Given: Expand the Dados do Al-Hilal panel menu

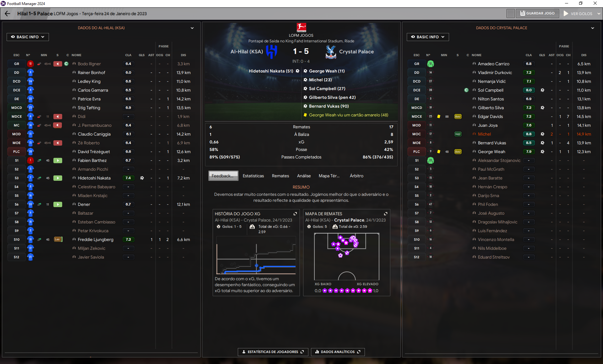Looking at the screenshot, I should [192, 28].
